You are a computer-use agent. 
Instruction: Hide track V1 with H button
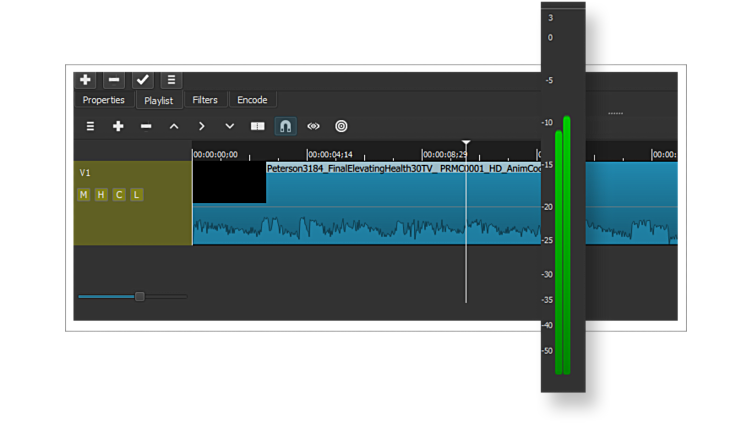tap(101, 195)
